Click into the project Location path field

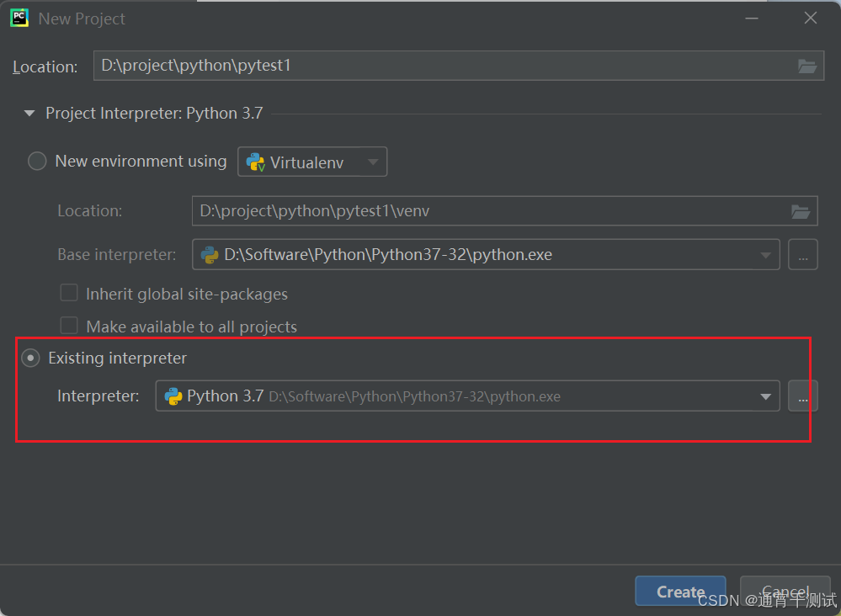coord(459,66)
